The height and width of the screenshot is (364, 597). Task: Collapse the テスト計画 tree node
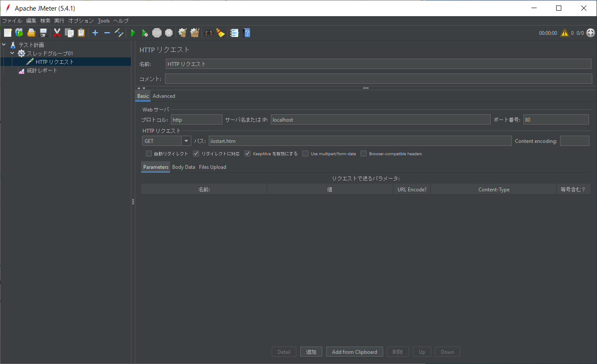coord(4,45)
